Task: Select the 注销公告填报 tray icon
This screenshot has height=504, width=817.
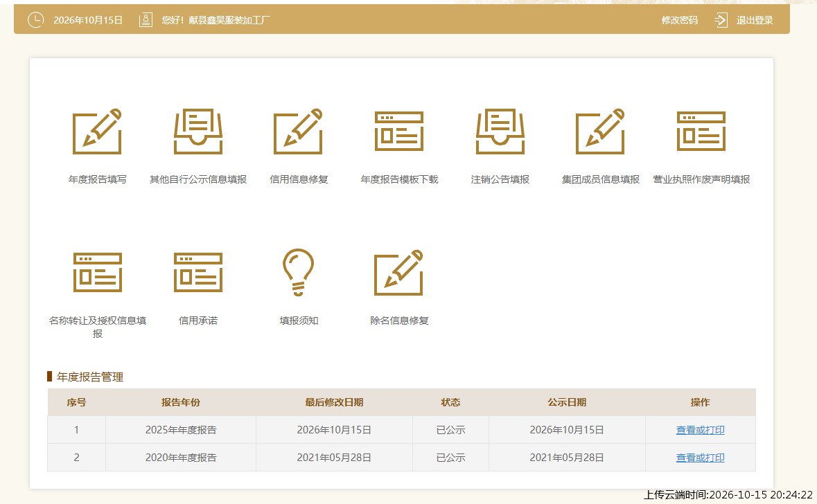Action: tap(500, 132)
